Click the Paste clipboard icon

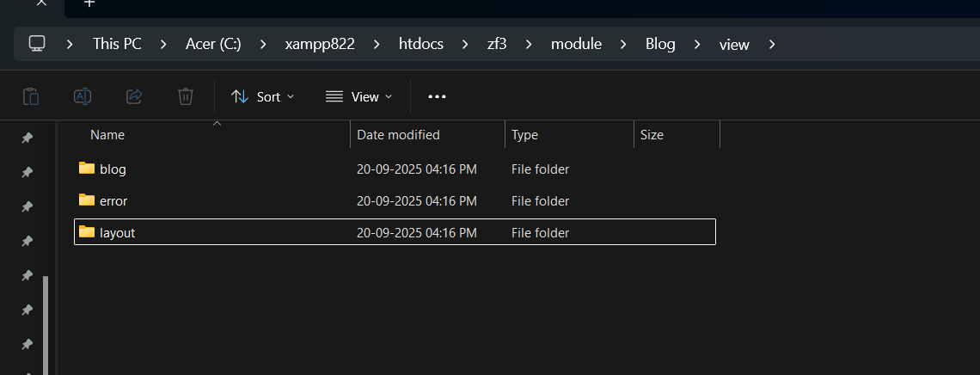pyautogui.click(x=31, y=96)
